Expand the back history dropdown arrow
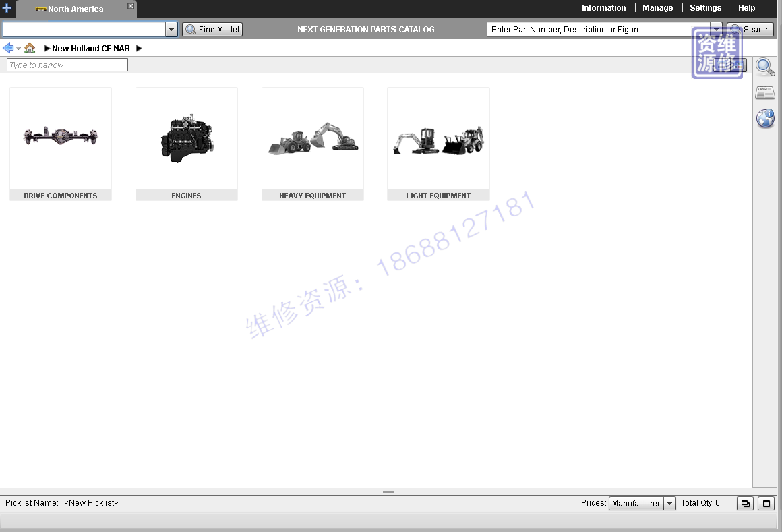The image size is (782, 532). point(19,49)
